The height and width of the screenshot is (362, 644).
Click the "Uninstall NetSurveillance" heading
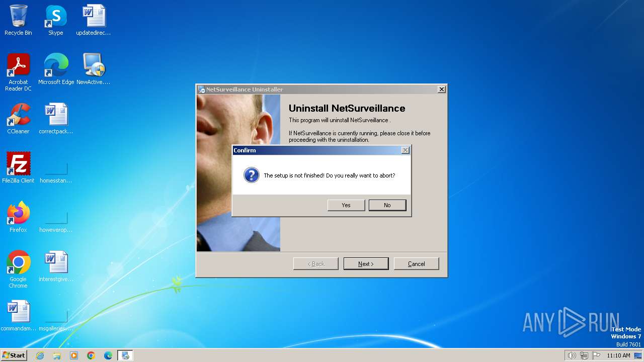pos(347,108)
